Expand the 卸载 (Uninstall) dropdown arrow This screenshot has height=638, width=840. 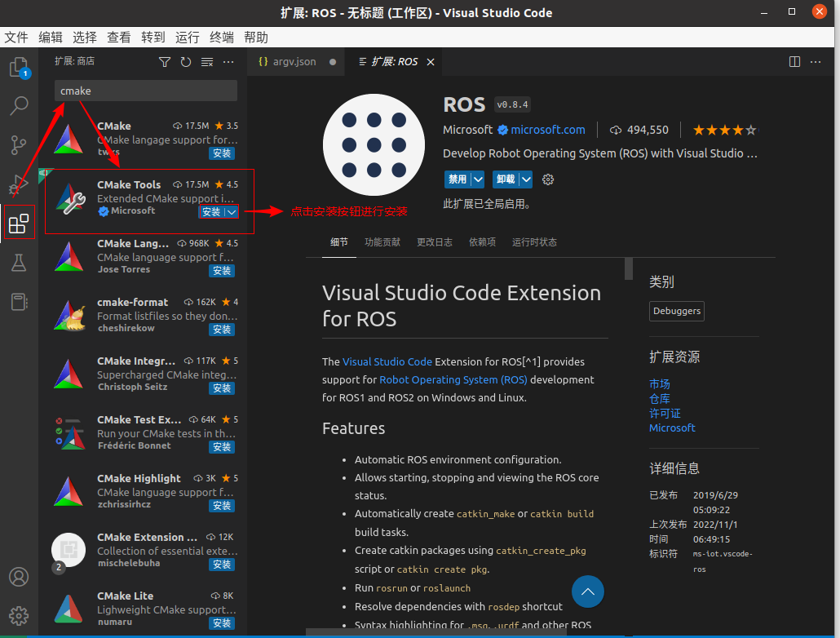(x=526, y=179)
